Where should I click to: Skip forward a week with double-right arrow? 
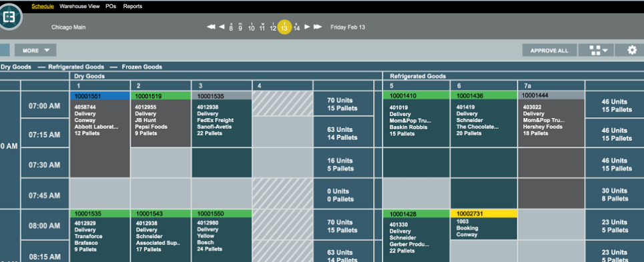(x=318, y=27)
